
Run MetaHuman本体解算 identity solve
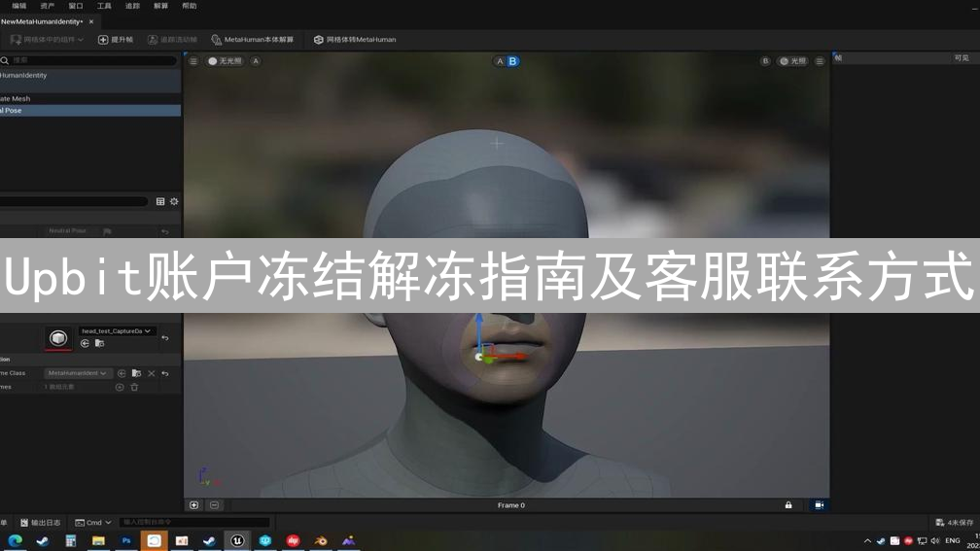click(x=253, y=39)
